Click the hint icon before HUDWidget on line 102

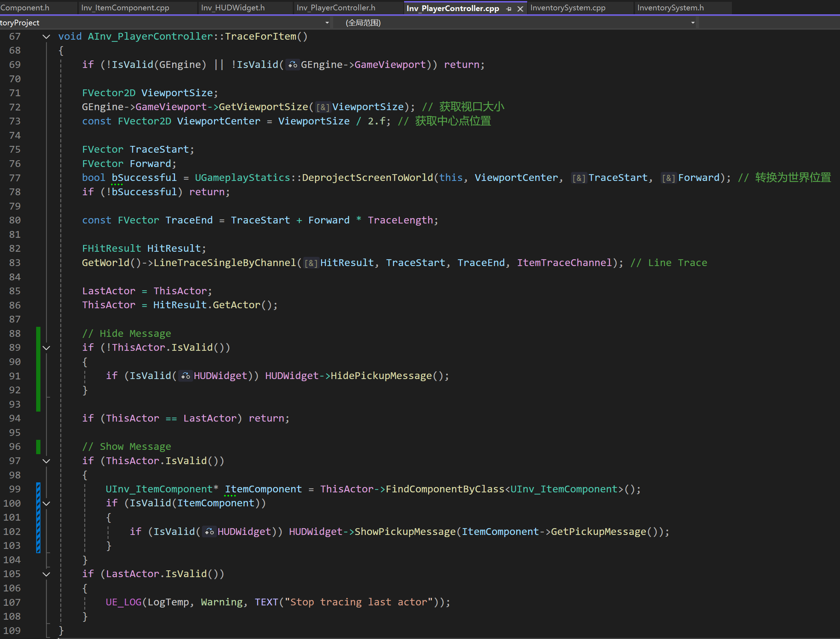click(209, 532)
